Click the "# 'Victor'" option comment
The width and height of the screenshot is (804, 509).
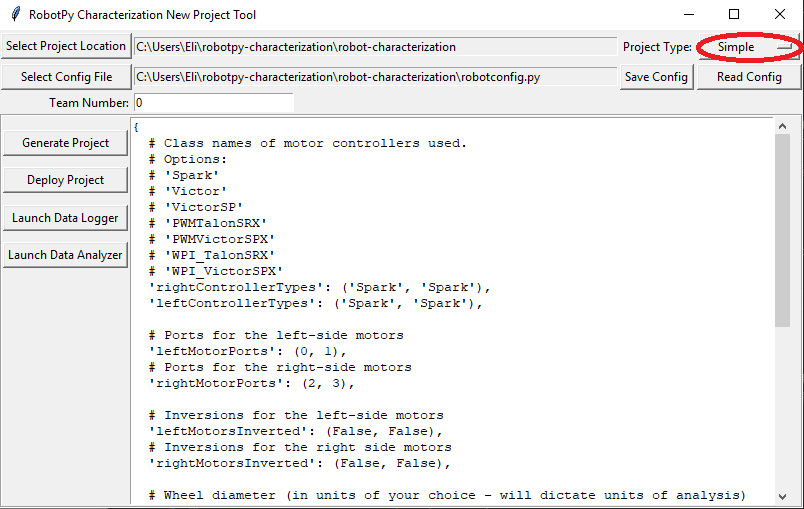coord(188,191)
